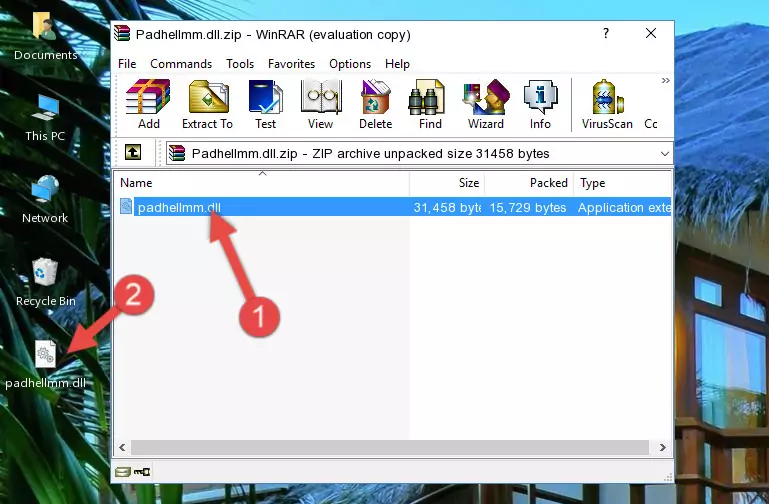This screenshot has width=769, height=504.
Task: Open the Commands menu
Action: [181, 64]
